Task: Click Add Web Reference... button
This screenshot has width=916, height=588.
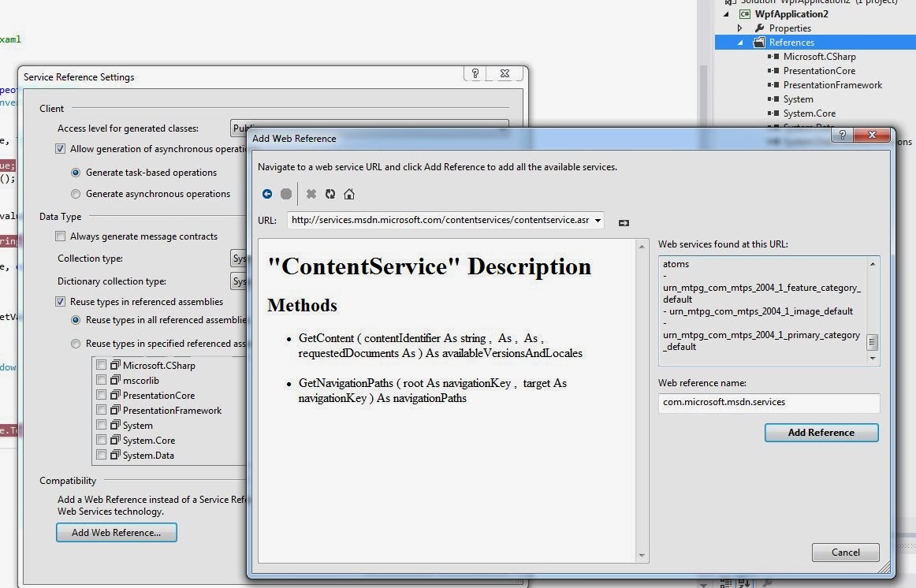Action: [116, 533]
